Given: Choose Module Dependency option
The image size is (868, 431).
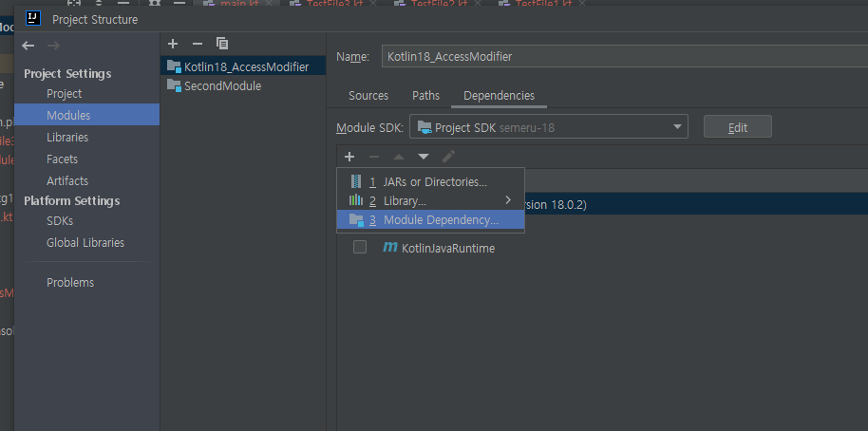Looking at the screenshot, I should [431, 220].
